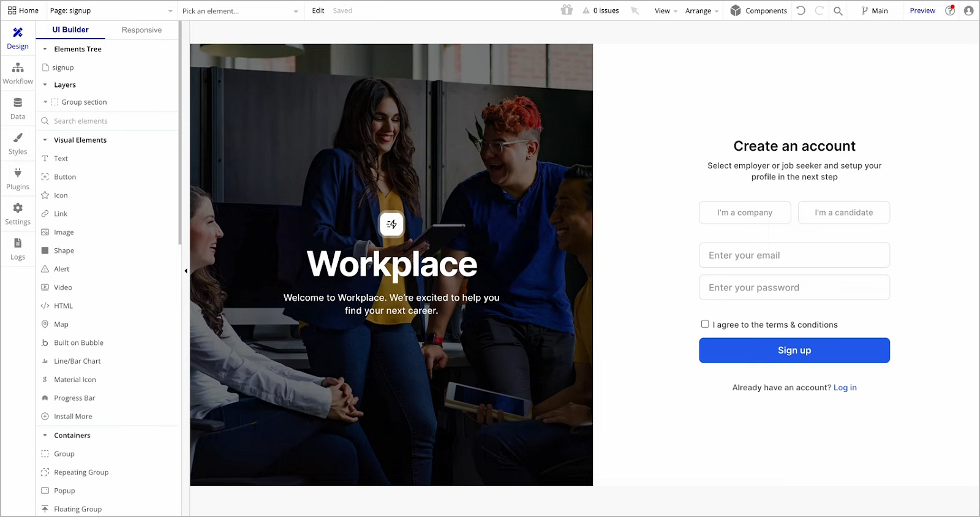Open the Home menu
This screenshot has width=980, height=517.
(23, 10)
